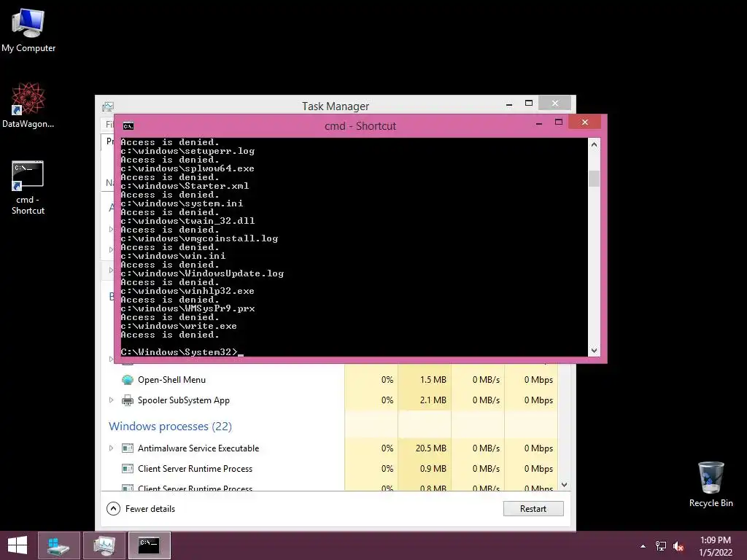Image resolution: width=747 pixels, height=560 pixels.
Task: Click the Task Manager title bar icon
Action: [108, 106]
